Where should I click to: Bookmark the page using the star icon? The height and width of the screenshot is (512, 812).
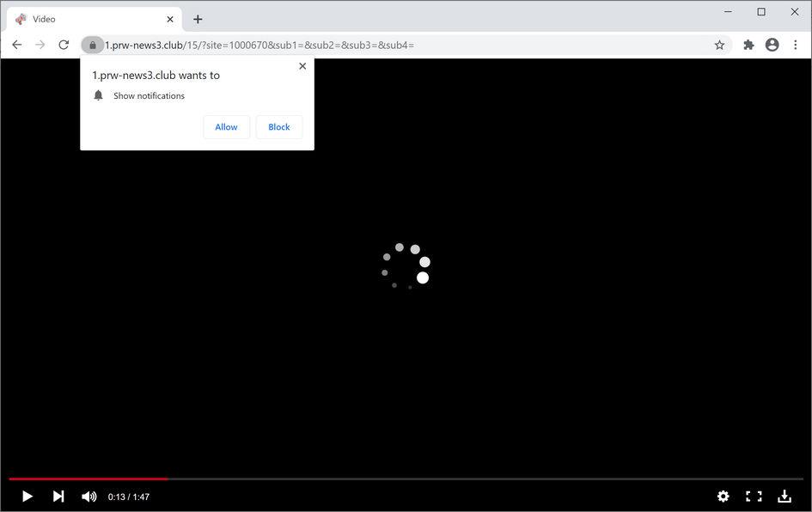tap(719, 44)
